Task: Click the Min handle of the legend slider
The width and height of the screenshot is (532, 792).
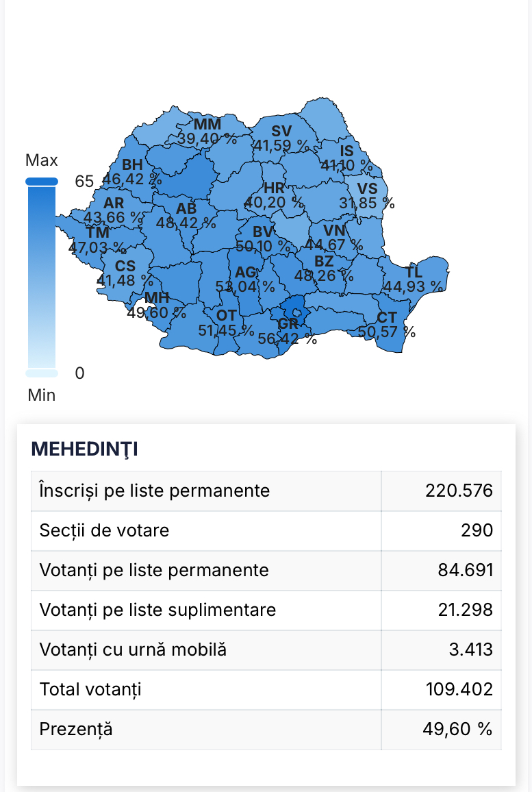Action: coord(42,373)
